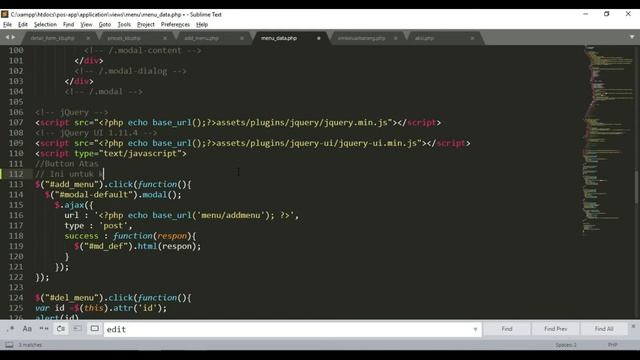Click the vertical scrollbar thumb
The image size is (640, 360).
[637, 187]
